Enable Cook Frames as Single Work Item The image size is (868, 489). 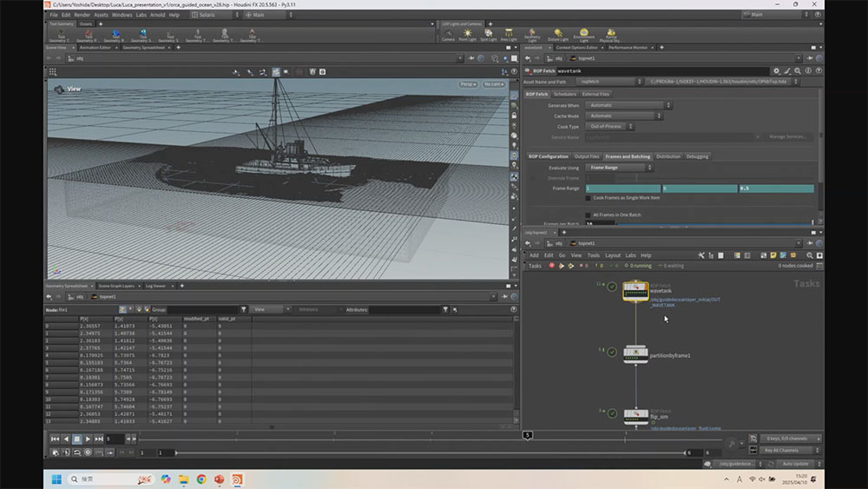click(588, 198)
